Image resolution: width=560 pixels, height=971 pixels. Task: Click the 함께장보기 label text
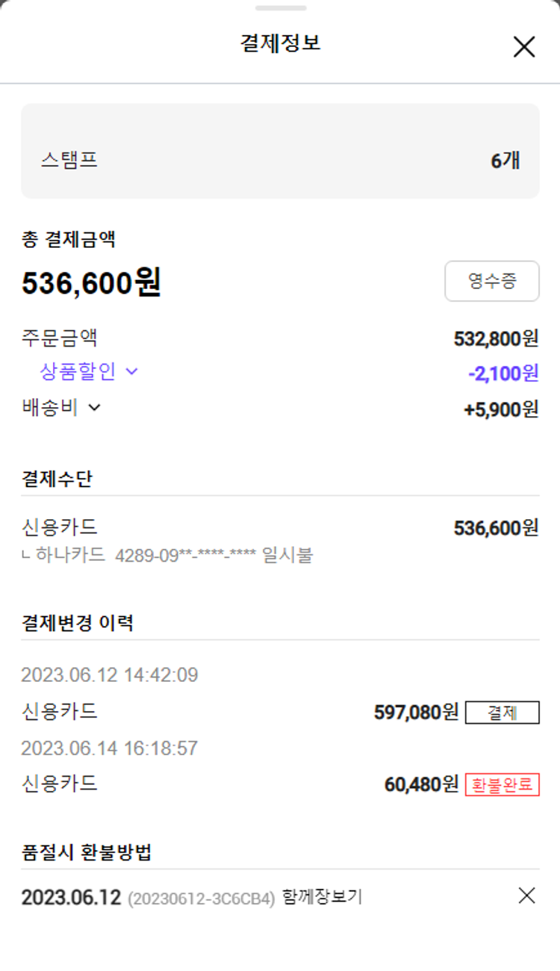(x=322, y=897)
